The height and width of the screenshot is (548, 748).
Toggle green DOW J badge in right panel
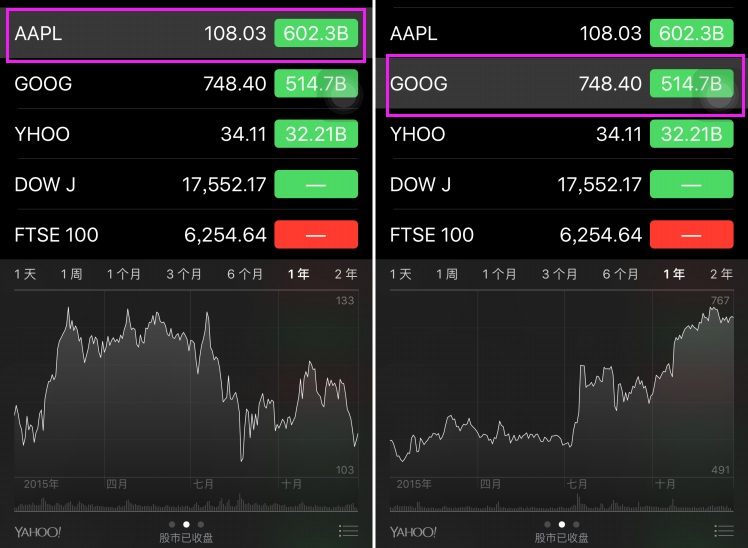tap(691, 184)
